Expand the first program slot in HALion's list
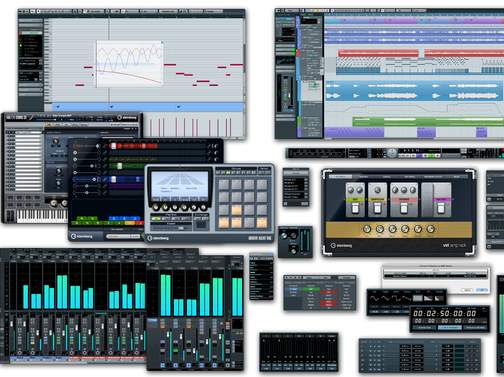 pos(24,133)
